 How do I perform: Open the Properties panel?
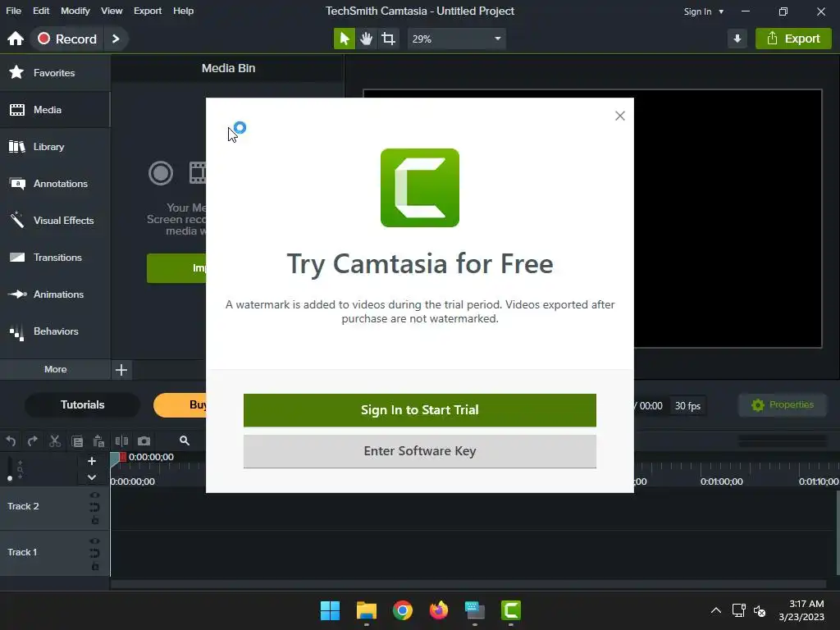pos(783,405)
